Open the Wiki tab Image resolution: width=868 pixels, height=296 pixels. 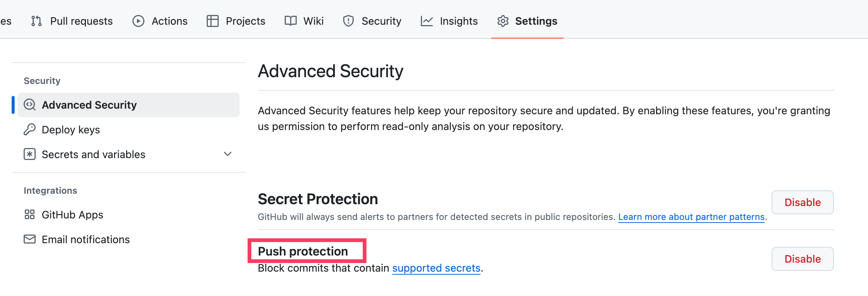point(313,21)
